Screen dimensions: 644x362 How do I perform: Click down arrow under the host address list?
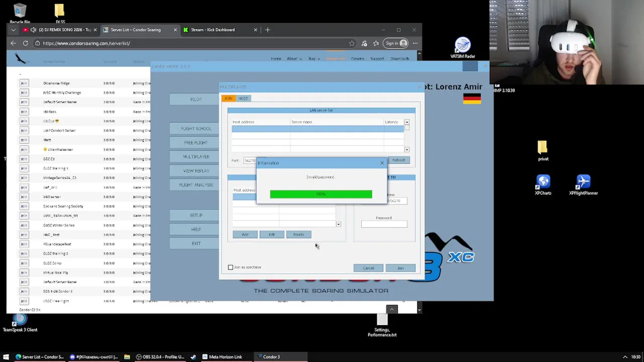(x=339, y=224)
